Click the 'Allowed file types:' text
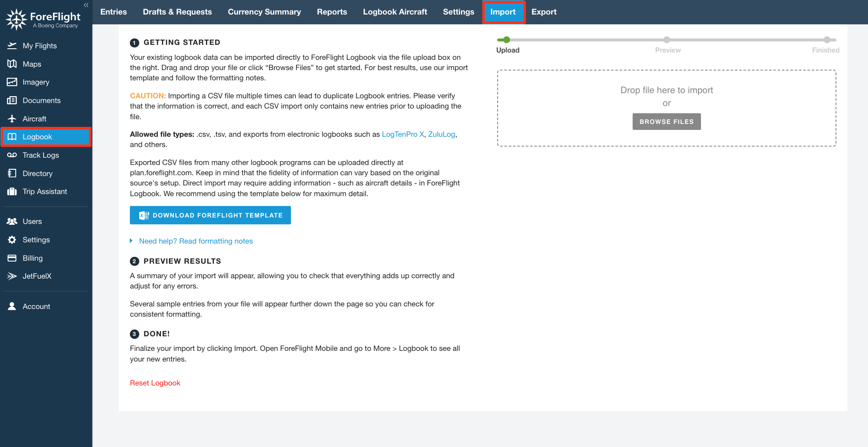The width and height of the screenshot is (868, 447). tap(162, 134)
